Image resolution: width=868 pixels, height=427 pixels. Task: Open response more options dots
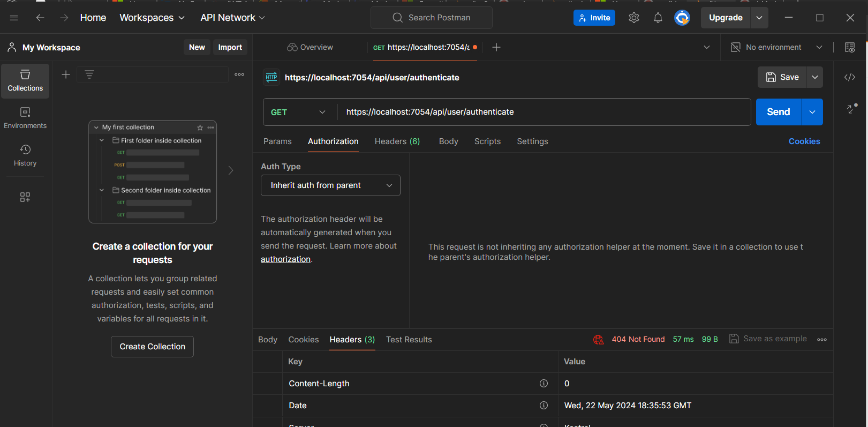pos(822,340)
